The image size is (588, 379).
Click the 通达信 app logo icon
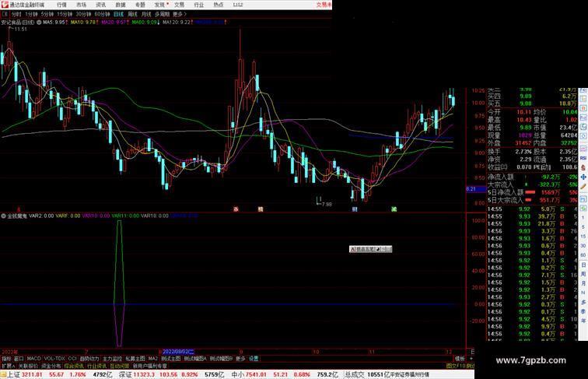(5, 5)
